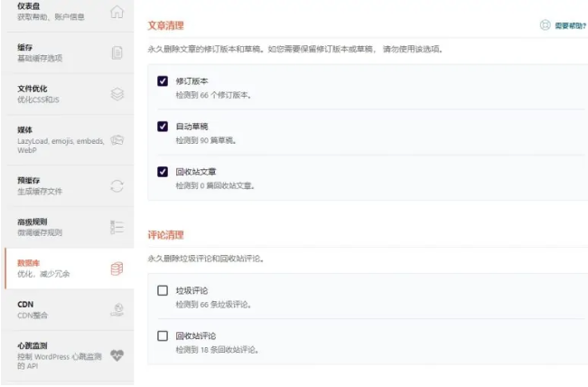Open the 心跳监测 settings tab

70,355
